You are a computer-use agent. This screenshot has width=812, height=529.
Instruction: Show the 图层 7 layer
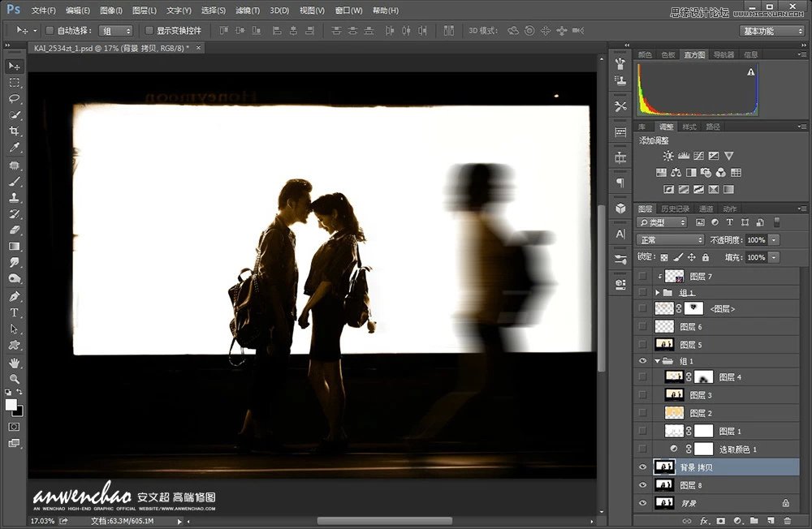[642, 277]
